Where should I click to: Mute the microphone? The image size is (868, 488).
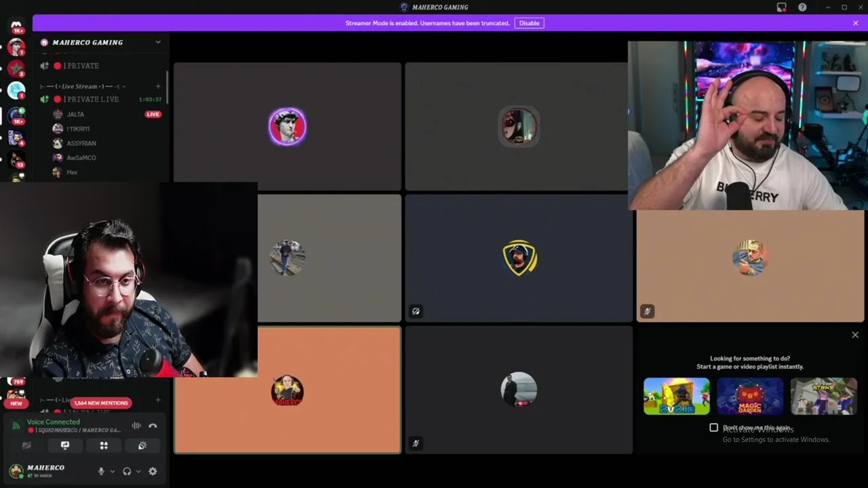pyautogui.click(x=101, y=471)
